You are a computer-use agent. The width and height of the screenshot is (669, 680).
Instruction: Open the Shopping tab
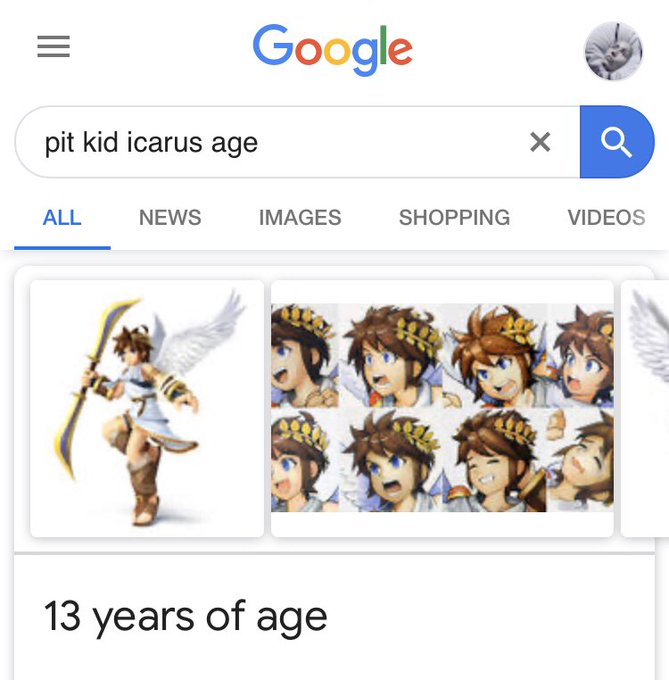[454, 217]
